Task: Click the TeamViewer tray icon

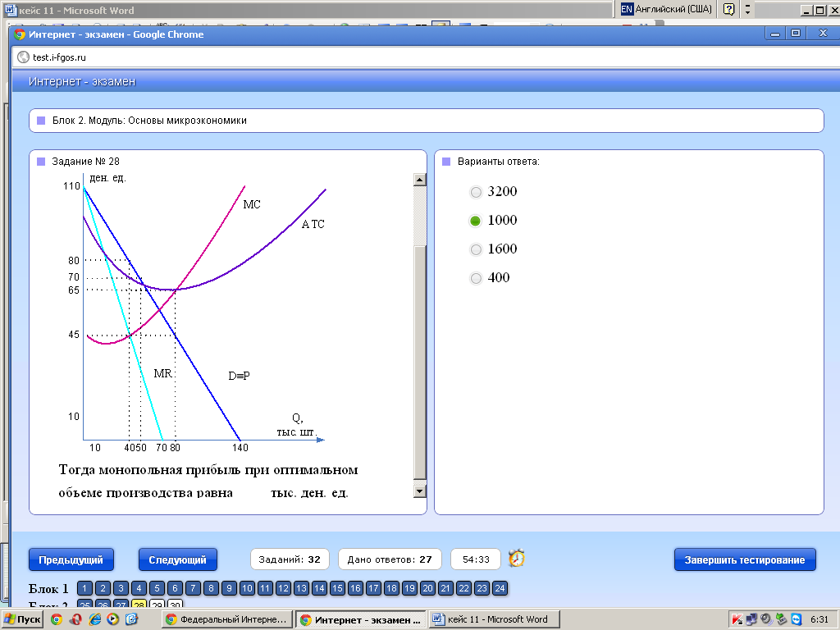Action: [797, 620]
